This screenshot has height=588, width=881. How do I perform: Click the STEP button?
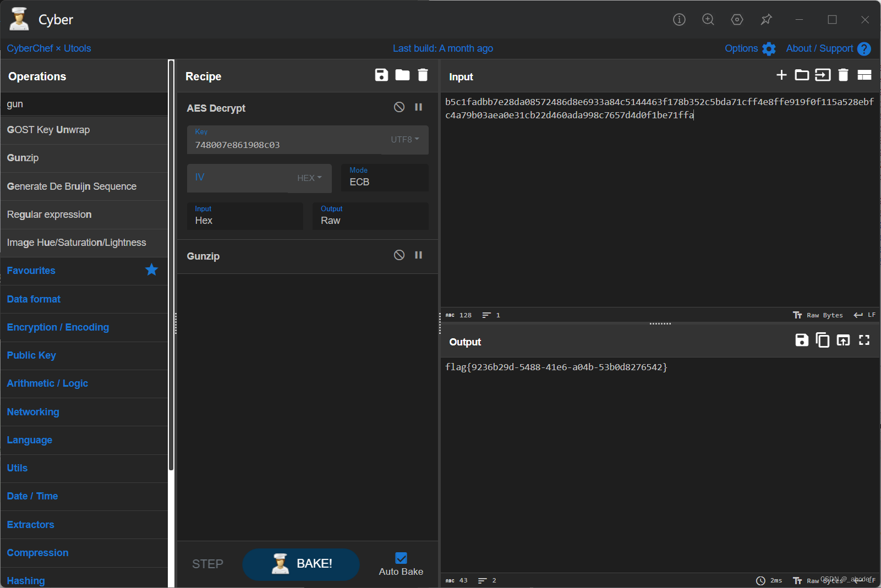(207, 564)
